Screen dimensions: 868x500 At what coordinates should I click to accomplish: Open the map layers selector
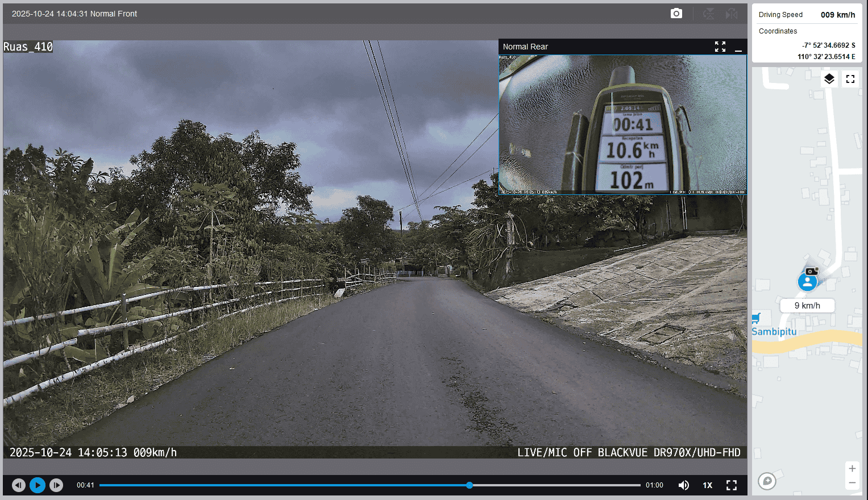(x=829, y=79)
